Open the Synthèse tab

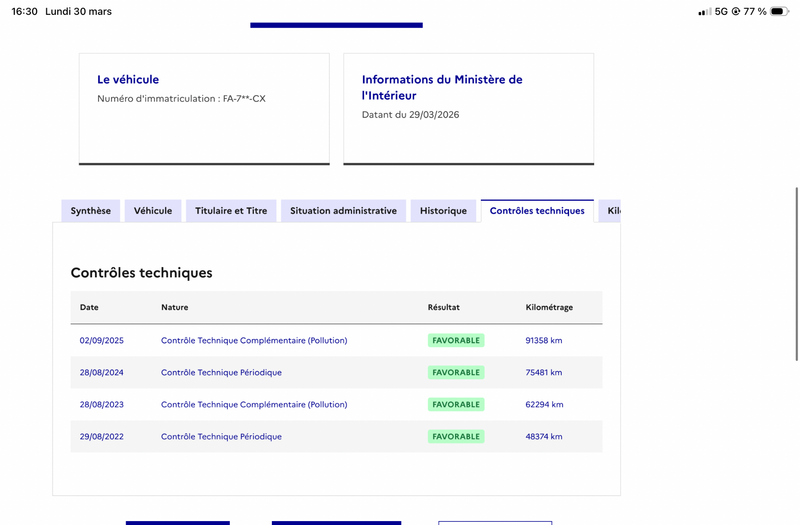coord(90,211)
